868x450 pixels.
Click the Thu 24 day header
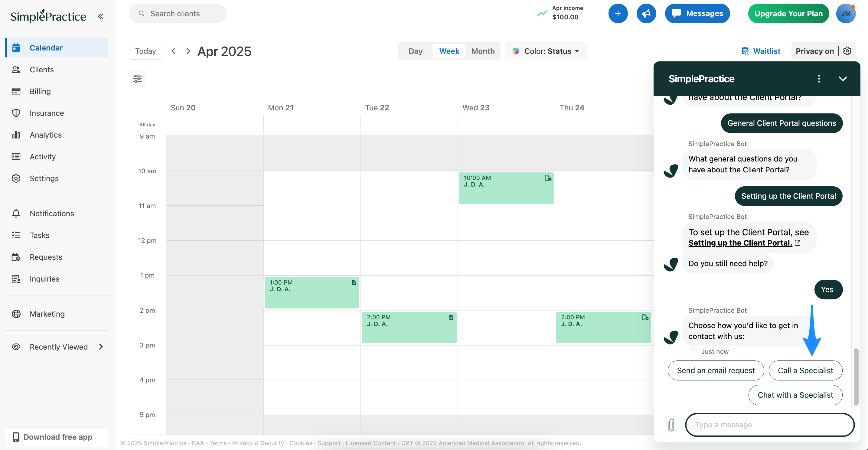pos(572,107)
